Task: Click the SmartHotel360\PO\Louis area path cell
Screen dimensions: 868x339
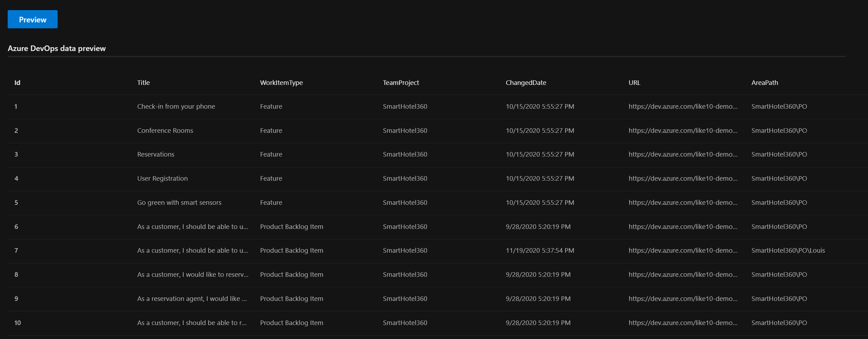Action: (788, 251)
